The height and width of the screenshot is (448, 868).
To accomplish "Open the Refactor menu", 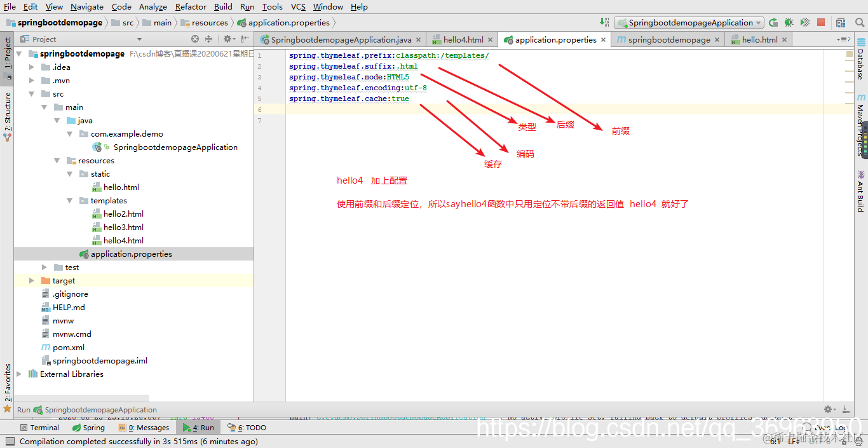I will [191, 6].
